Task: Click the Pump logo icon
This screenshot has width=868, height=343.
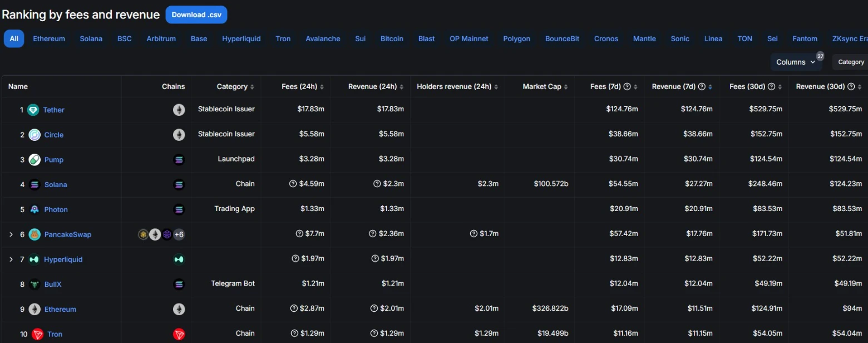Action: [34, 160]
